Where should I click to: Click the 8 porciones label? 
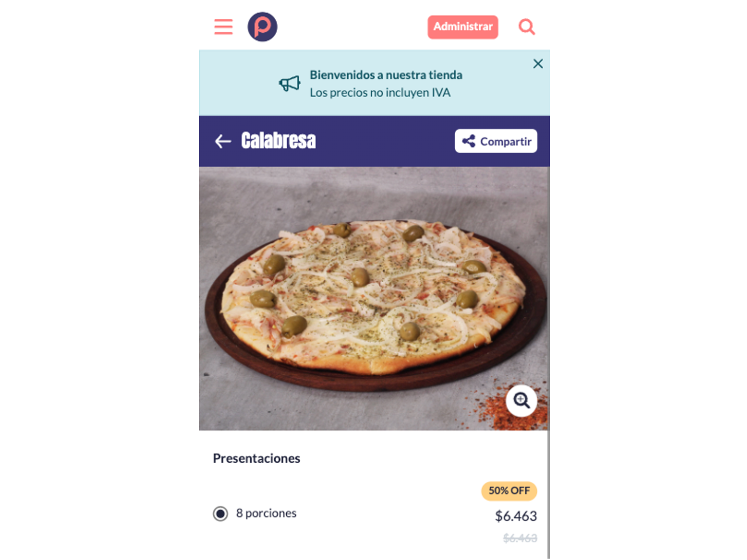tap(266, 513)
